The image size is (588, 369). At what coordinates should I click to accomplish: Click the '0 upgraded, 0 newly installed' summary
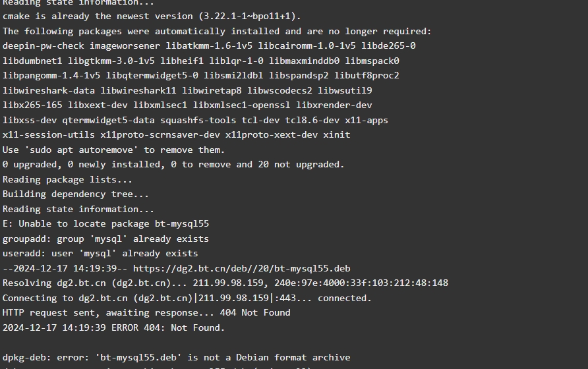click(173, 165)
